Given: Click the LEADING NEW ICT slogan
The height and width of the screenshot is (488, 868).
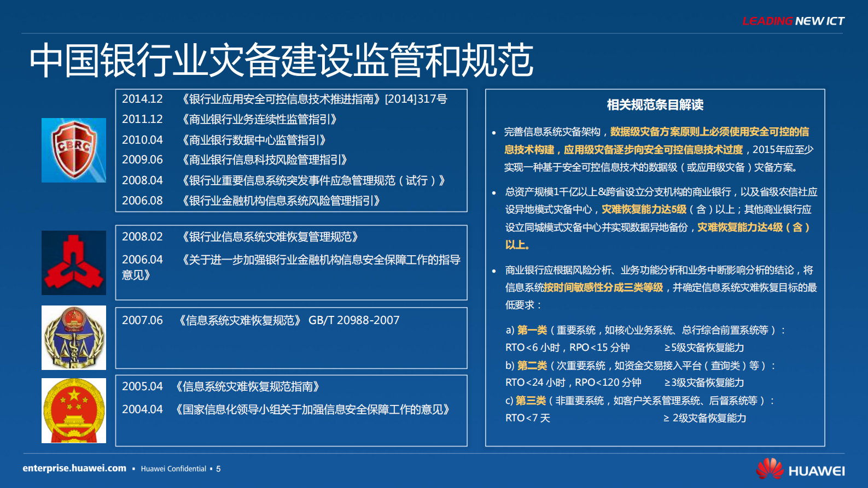Looking at the screenshot, I should pyautogui.click(x=793, y=21).
